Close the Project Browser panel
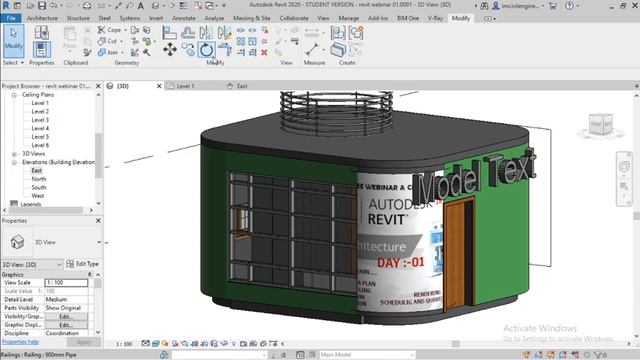The width and height of the screenshot is (640, 360). point(98,86)
